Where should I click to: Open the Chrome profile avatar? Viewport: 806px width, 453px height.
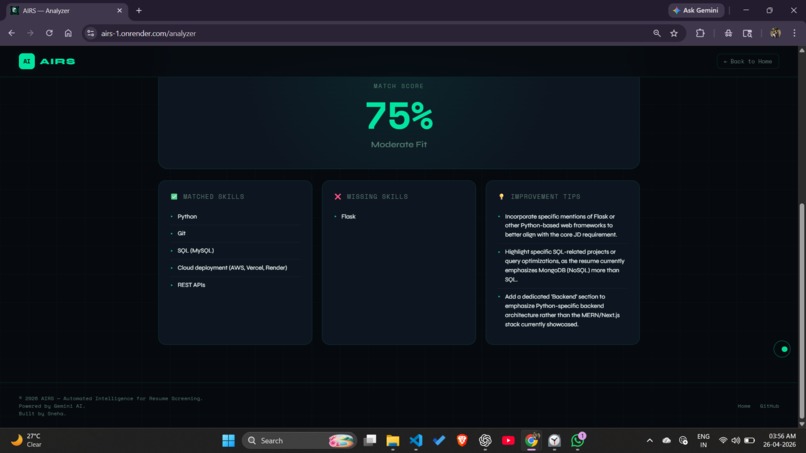[775, 33]
